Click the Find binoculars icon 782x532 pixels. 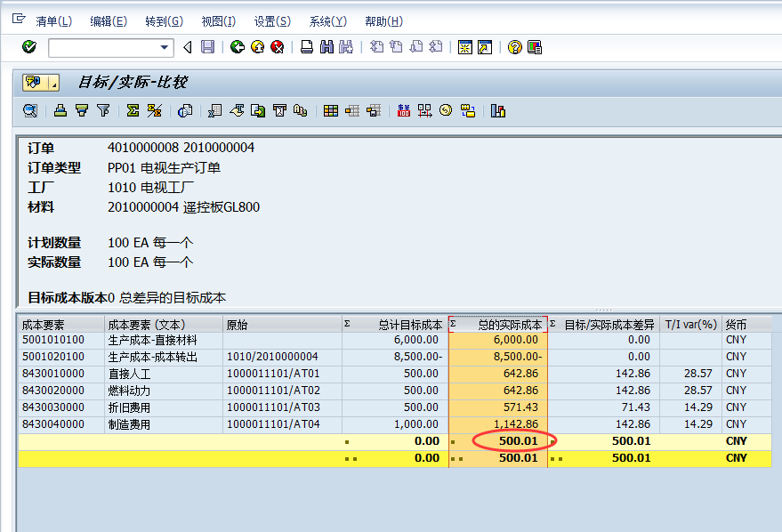click(327, 47)
